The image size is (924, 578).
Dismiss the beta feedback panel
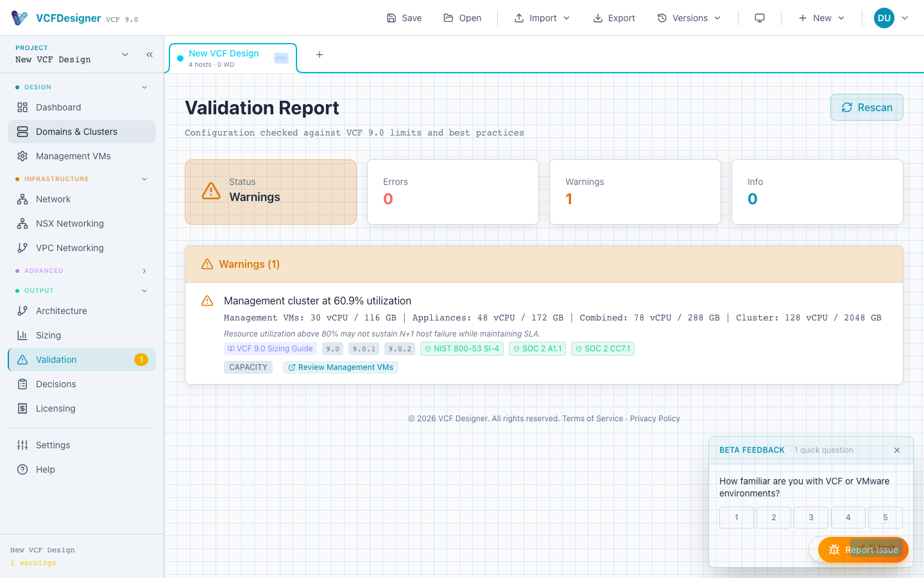click(896, 450)
